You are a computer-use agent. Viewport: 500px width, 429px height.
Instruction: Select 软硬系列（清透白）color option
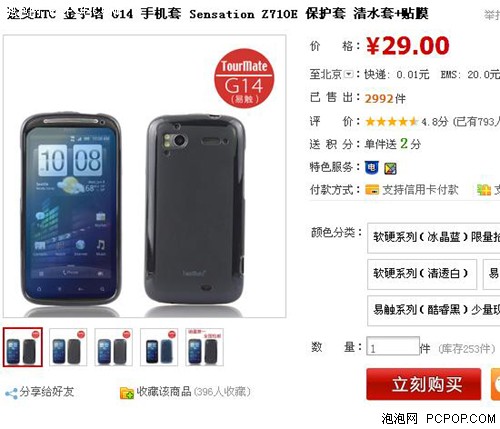422,274
